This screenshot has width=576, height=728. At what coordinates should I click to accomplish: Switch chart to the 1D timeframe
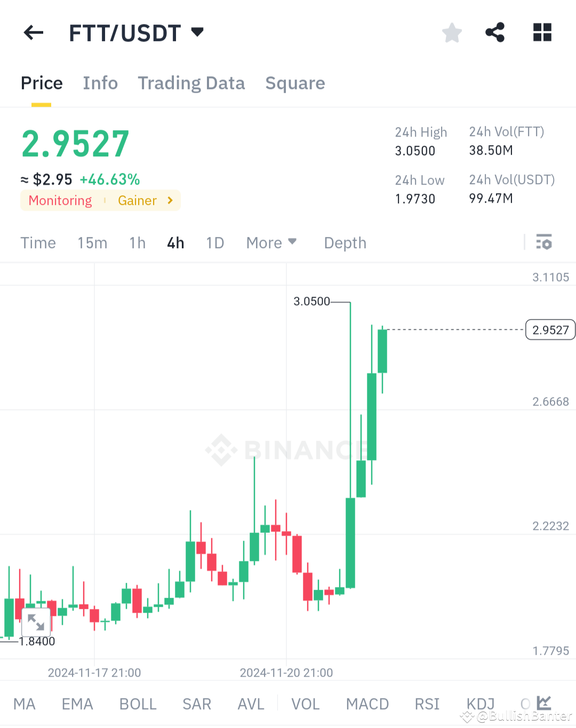coord(215,242)
